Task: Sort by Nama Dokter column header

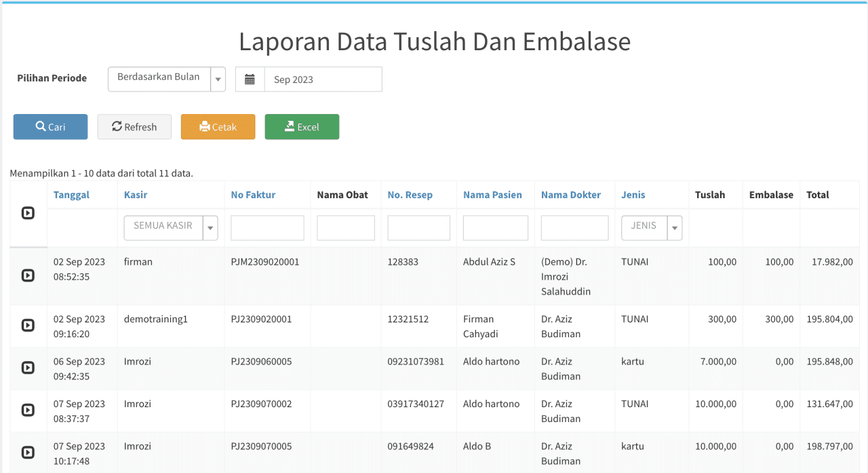Action: pyautogui.click(x=571, y=195)
